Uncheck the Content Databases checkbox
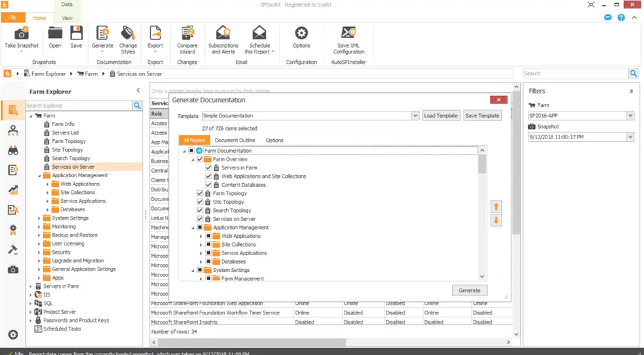This screenshot has width=644, height=355. [x=209, y=185]
